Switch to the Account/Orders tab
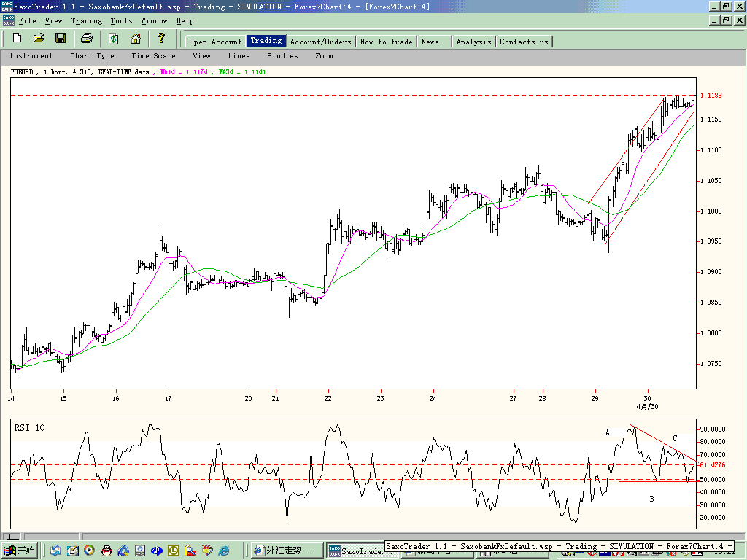 coord(321,42)
